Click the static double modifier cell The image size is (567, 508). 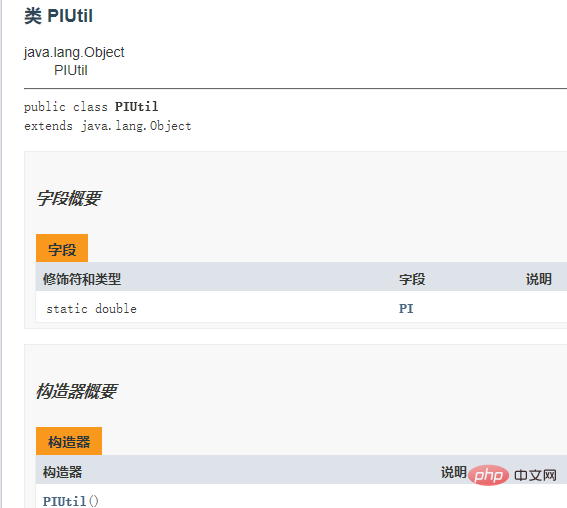91,309
